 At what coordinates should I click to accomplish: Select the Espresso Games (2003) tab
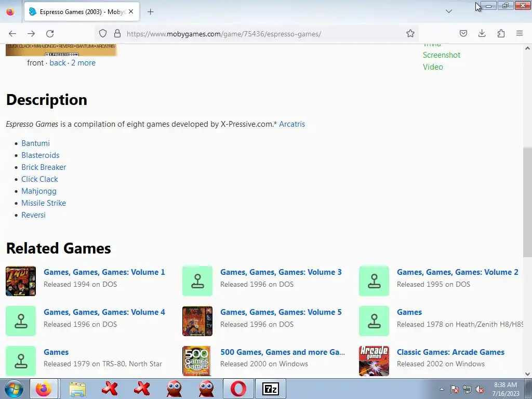click(x=82, y=11)
